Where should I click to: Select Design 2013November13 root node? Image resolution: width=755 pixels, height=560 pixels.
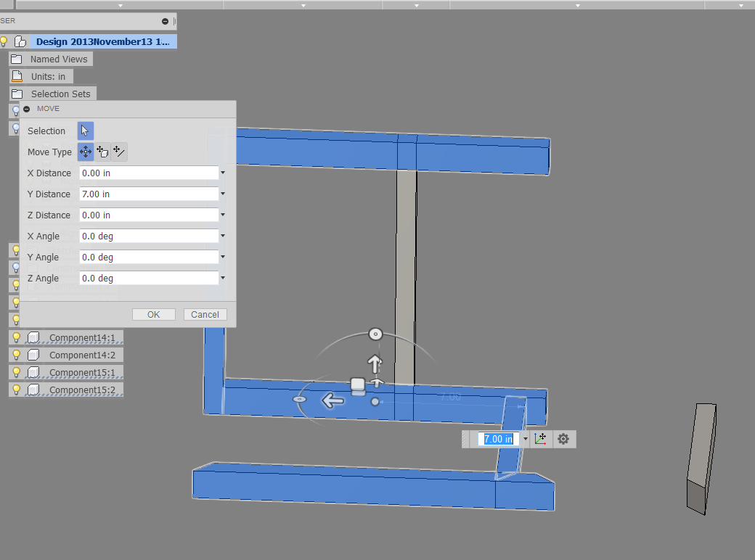point(103,41)
